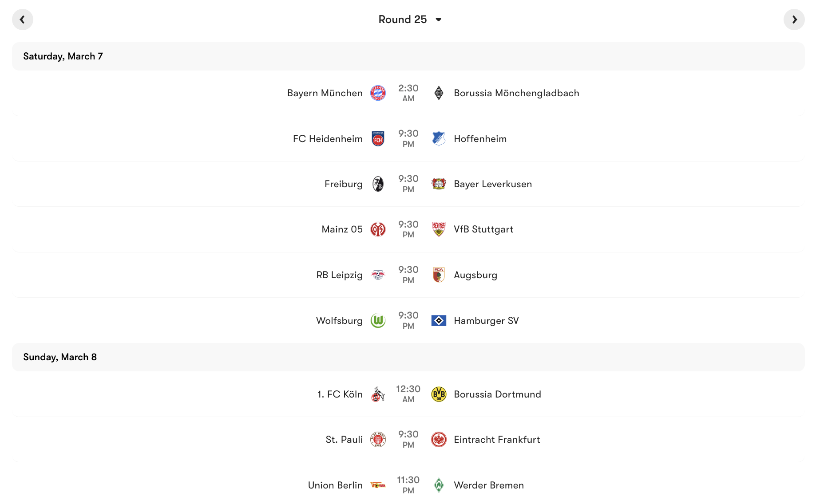The height and width of the screenshot is (504, 816).
Task: Select the Hamburger SV logo
Action: click(x=438, y=320)
